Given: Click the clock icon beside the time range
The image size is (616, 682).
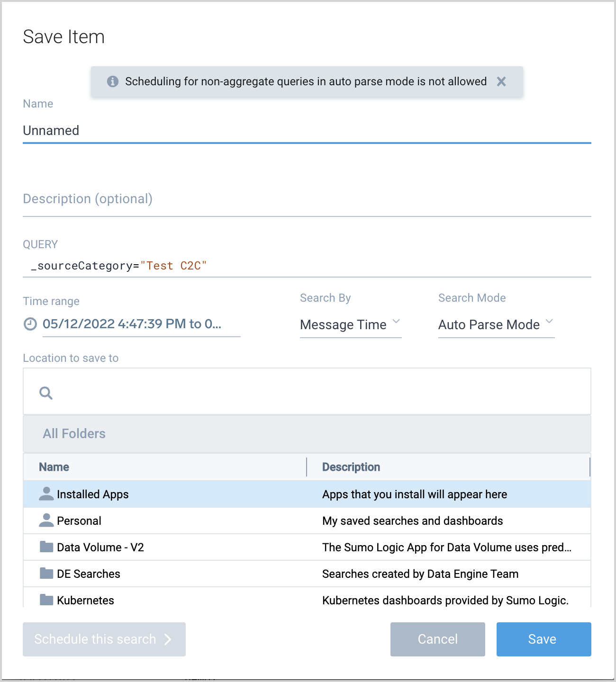Looking at the screenshot, I should [x=30, y=324].
